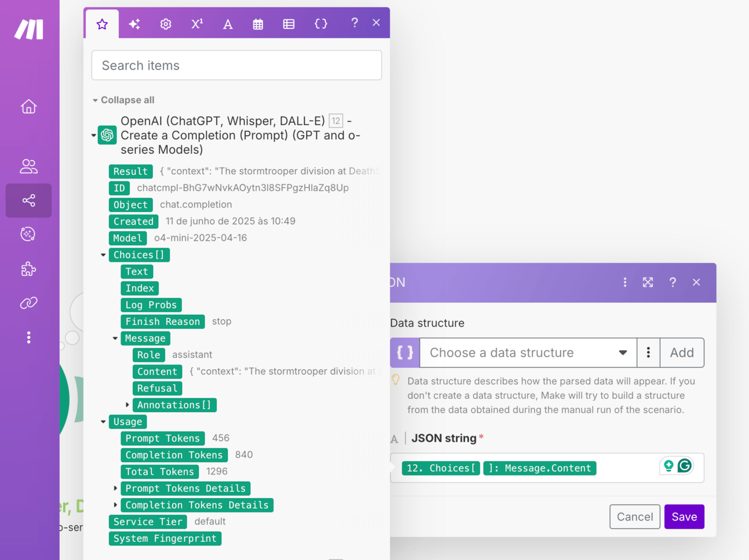Open the array functions table tab
The height and width of the screenshot is (560, 749).
pos(289,24)
